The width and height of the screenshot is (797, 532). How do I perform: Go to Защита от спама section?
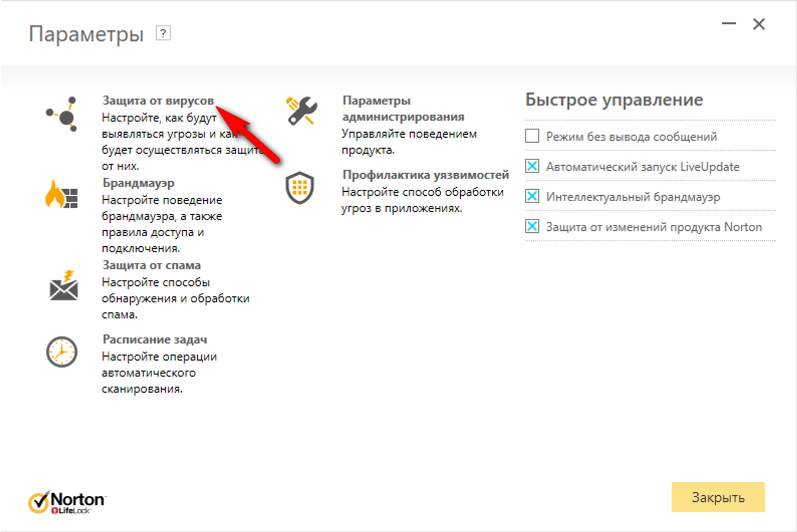151,265
